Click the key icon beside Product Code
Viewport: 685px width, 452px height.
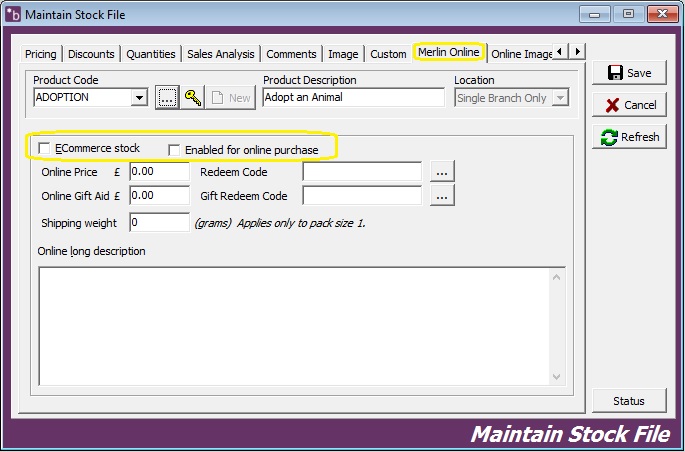[x=193, y=97]
